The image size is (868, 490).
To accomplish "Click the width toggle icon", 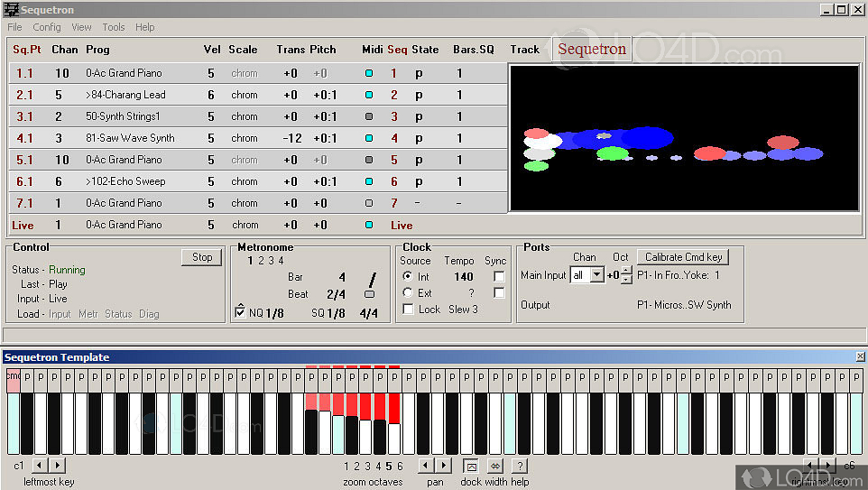I will (x=494, y=466).
